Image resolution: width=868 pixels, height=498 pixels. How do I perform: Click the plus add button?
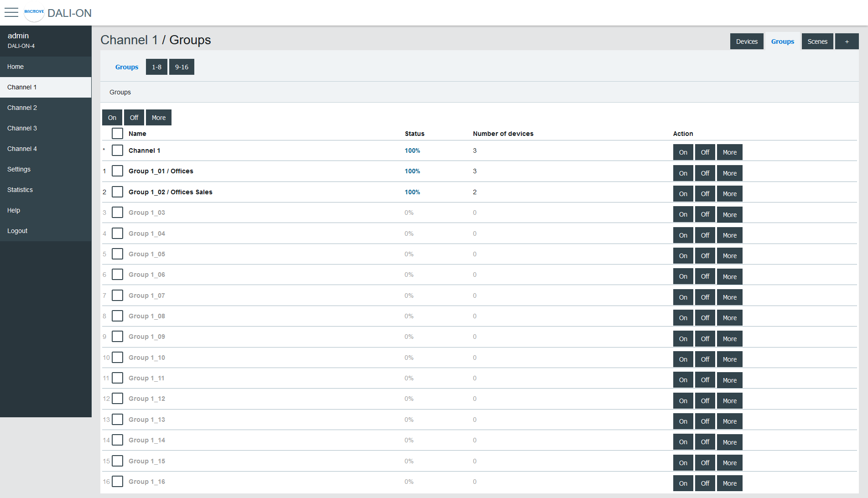tap(847, 41)
